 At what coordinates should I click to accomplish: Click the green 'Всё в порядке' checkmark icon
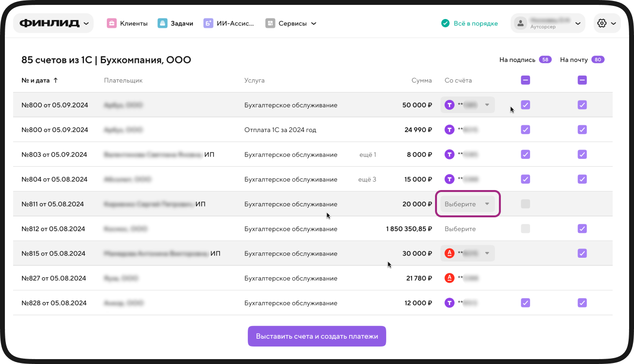[x=445, y=23]
